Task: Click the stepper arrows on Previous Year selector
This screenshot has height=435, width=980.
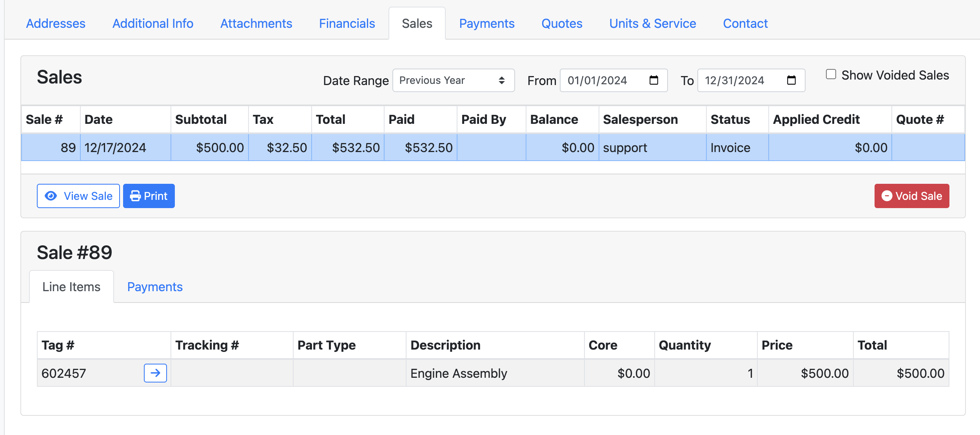Action: pos(502,80)
